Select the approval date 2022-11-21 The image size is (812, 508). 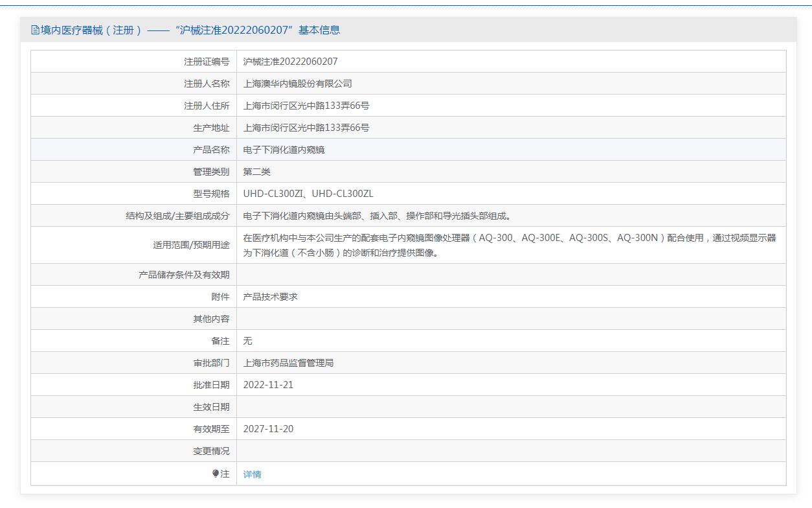click(x=268, y=385)
